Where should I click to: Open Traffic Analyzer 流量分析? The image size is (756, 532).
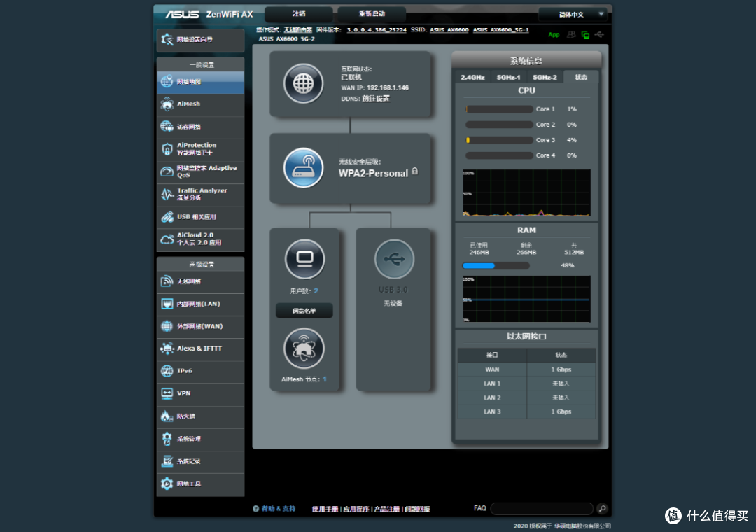200,195
